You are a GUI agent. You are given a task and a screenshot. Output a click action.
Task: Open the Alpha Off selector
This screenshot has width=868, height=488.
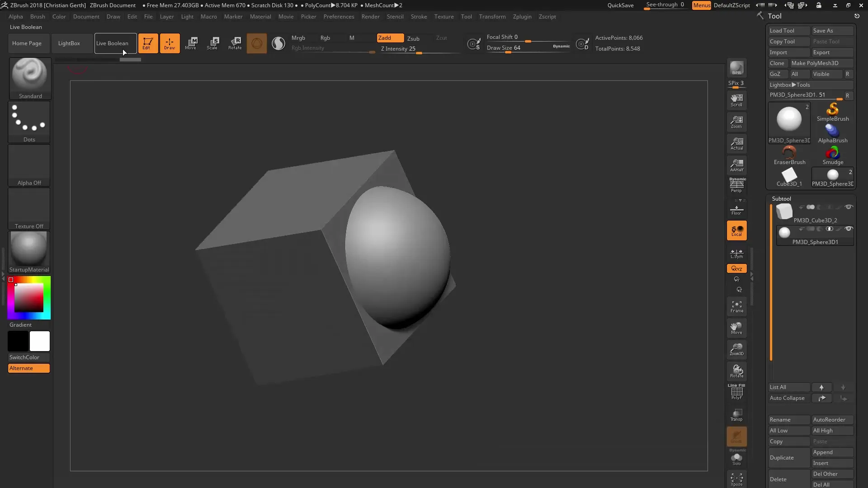coord(29,165)
